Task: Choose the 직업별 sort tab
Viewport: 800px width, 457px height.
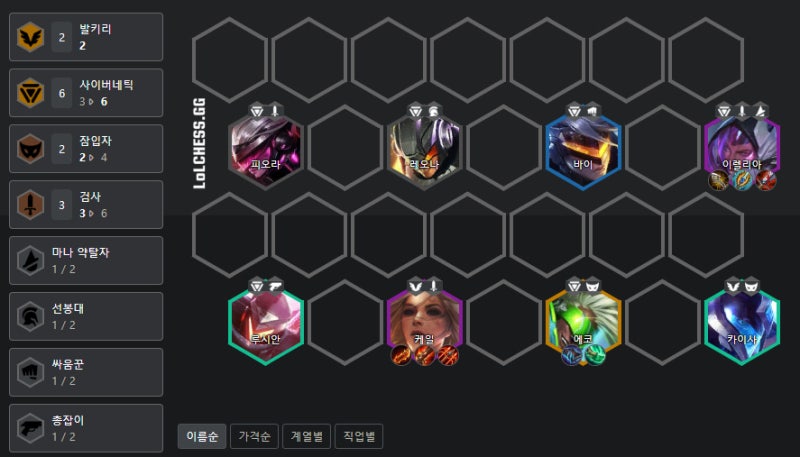Action: (x=359, y=437)
